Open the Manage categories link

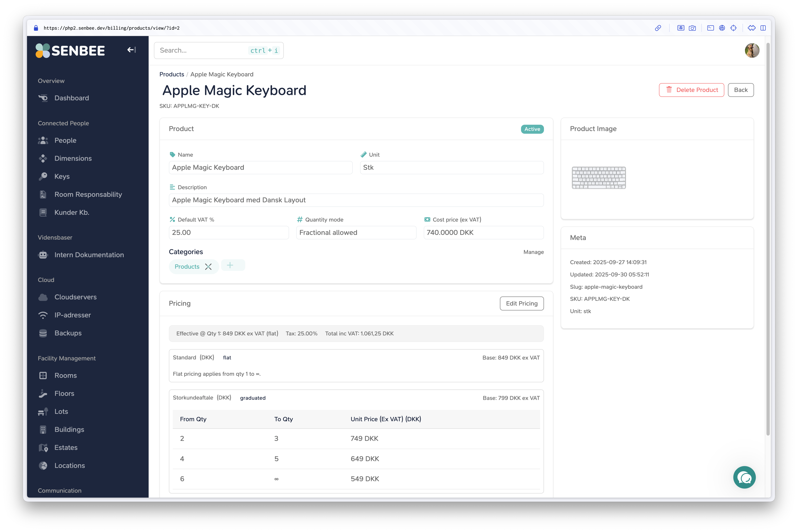click(533, 252)
